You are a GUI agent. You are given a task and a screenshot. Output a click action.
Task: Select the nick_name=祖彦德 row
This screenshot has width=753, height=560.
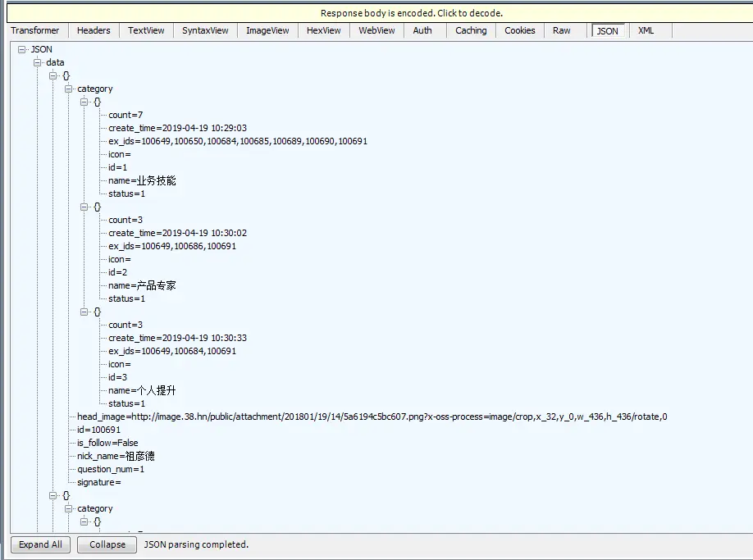[x=116, y=456]
